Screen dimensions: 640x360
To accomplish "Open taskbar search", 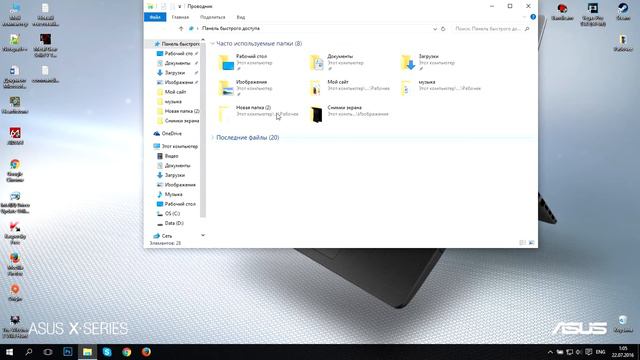I will 29,352.
